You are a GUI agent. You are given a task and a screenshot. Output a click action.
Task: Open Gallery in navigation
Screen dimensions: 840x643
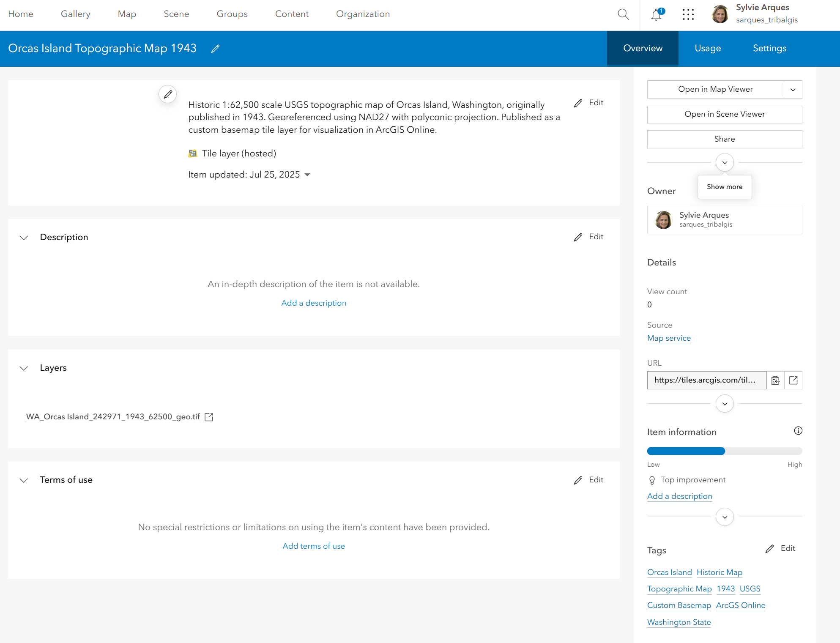[76, 14]
